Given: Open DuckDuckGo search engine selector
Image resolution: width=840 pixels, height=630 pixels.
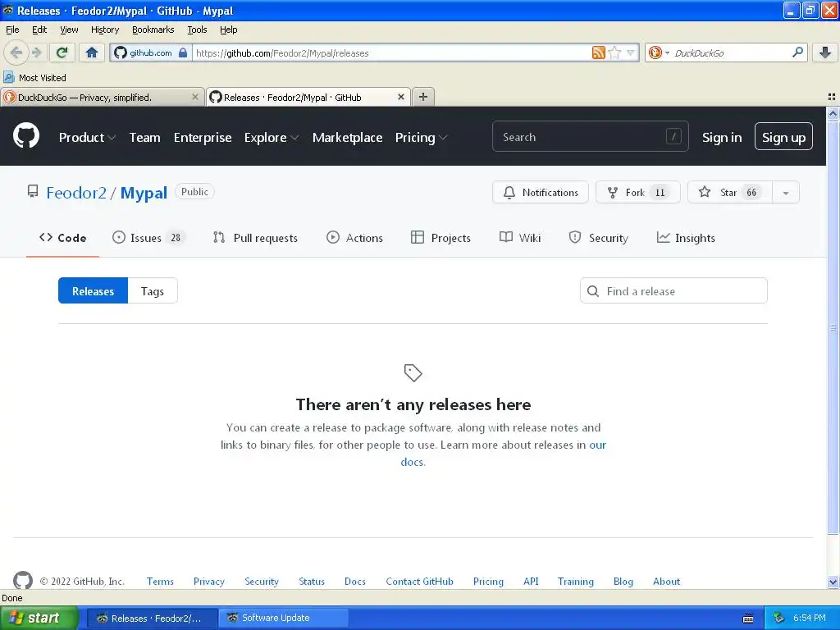Looking at the screenshot, I should click(659, 52).
